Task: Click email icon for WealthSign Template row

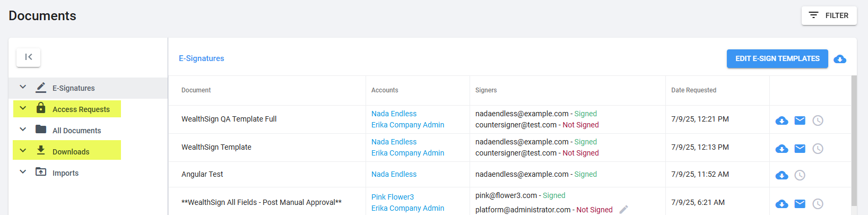Action: (x=800, y=149)
